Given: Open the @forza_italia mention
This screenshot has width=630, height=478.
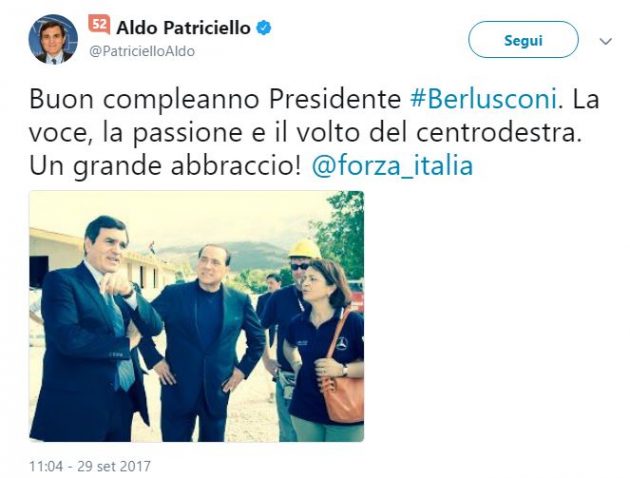Looking at the screenshot, I should [392, 165].
